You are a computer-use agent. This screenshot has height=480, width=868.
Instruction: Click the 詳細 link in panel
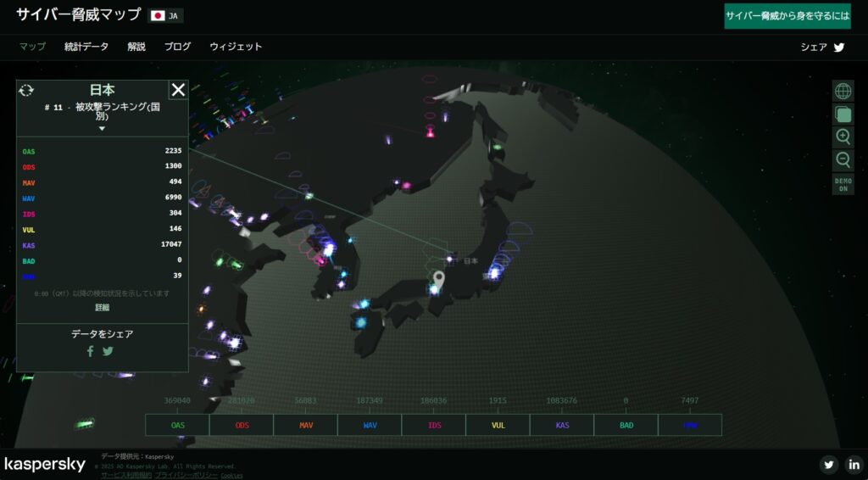(x=103, y=307)
